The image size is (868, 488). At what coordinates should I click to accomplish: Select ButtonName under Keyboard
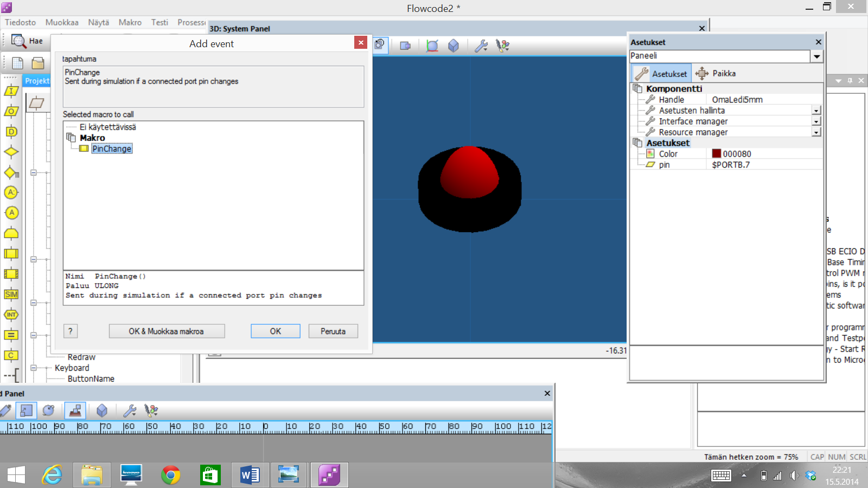pos(91,379)
